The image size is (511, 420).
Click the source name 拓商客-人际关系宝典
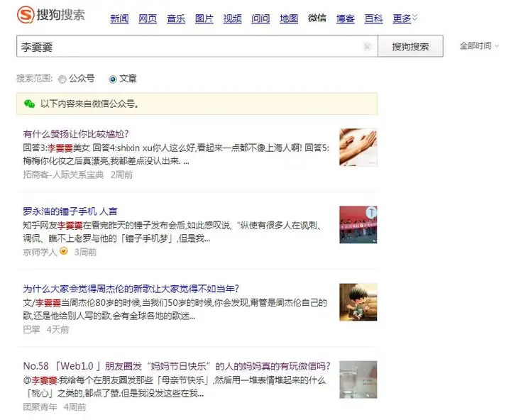[63, 175]
